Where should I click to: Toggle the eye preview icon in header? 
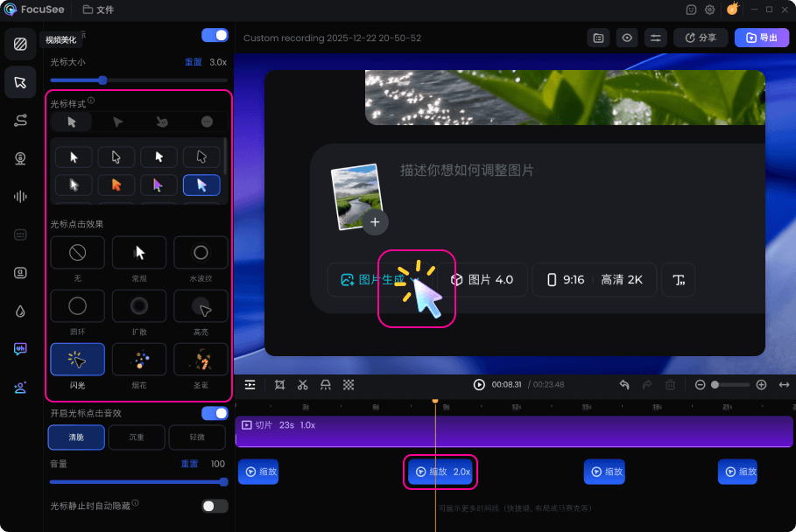click(627, 38)
